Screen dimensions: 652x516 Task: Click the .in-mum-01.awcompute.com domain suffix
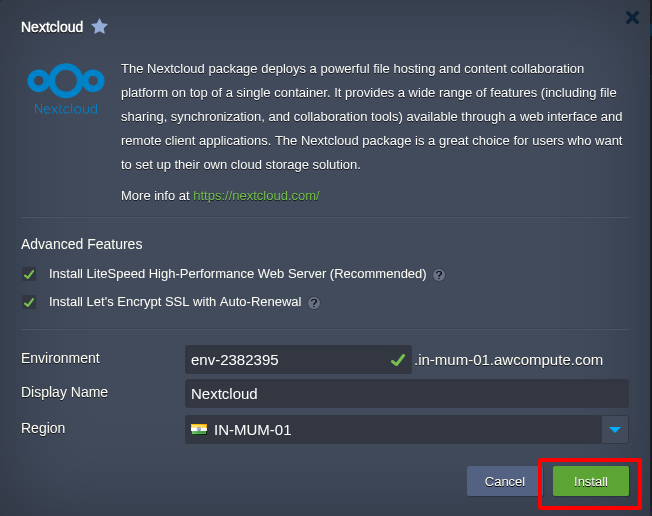tap(509, 360)
